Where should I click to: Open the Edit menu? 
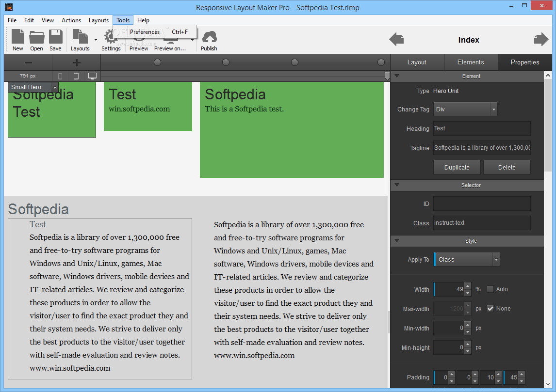click(29, 20)
